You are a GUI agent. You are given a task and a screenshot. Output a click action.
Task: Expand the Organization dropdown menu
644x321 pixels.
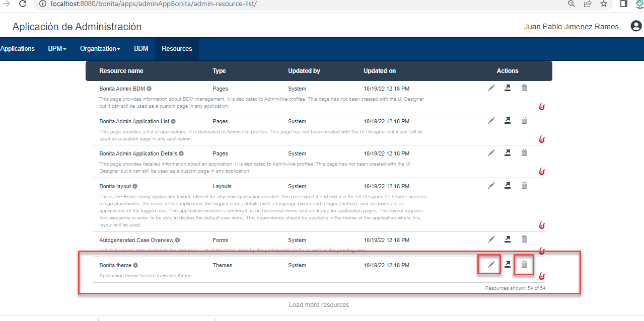coord(100,49)
